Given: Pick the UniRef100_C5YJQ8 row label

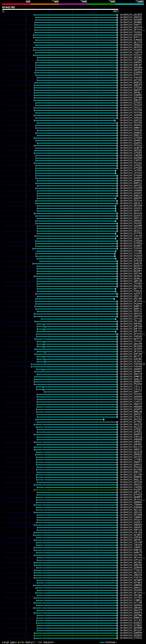Looking at the screenshot, I should [x=131, y=321].
